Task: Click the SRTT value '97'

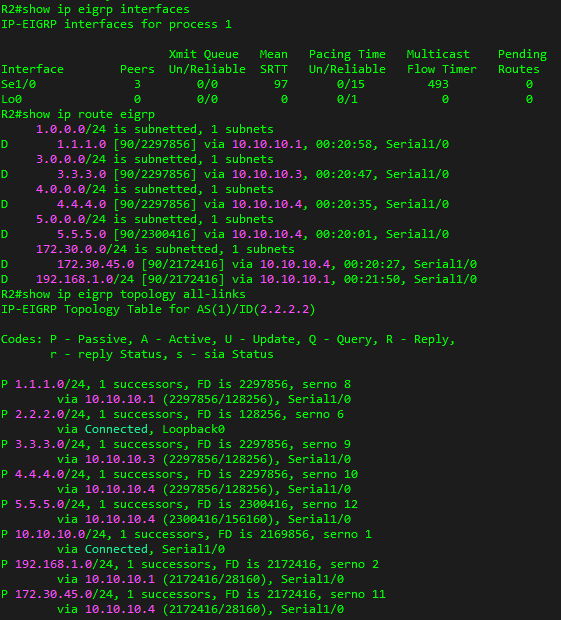Action: (x=281, y=84)
